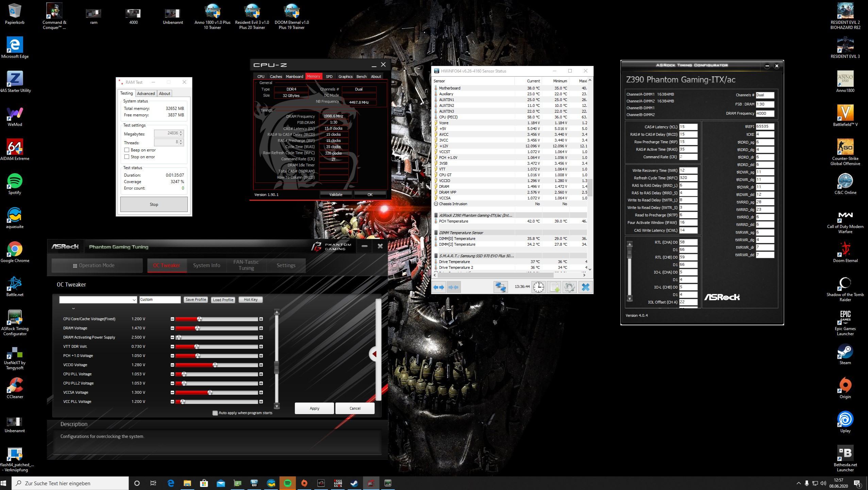Click the Windows Start button
Viewport: 868px width, 490px height.
coord(4,483)
